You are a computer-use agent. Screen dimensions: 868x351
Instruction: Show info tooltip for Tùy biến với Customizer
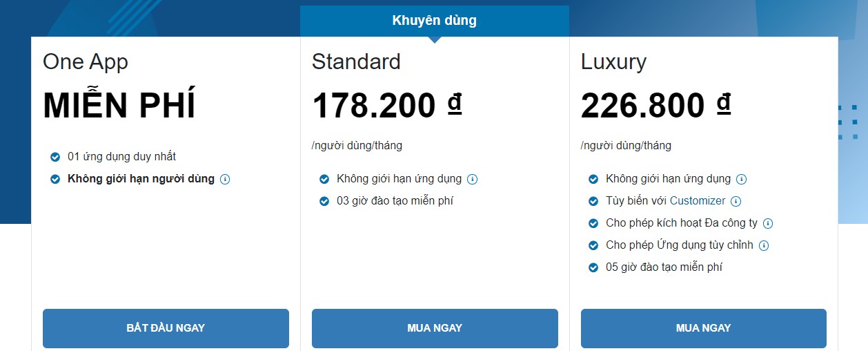(736, 201)
